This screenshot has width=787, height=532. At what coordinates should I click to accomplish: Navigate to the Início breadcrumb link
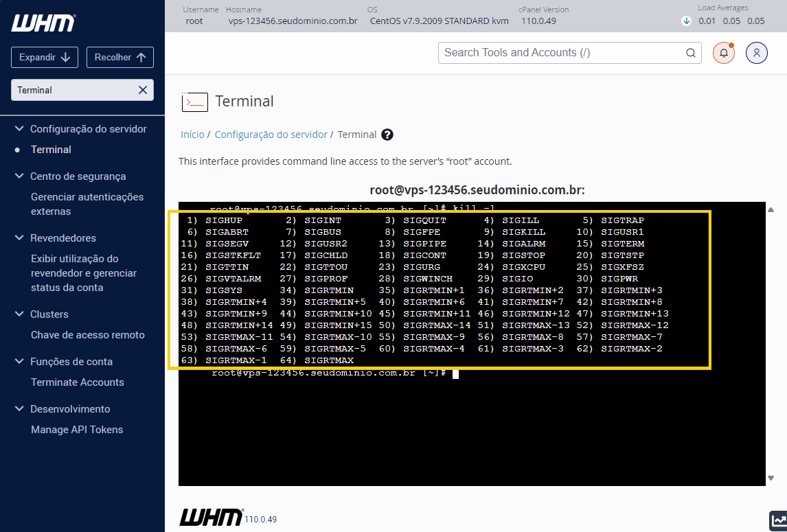point(192,135)
